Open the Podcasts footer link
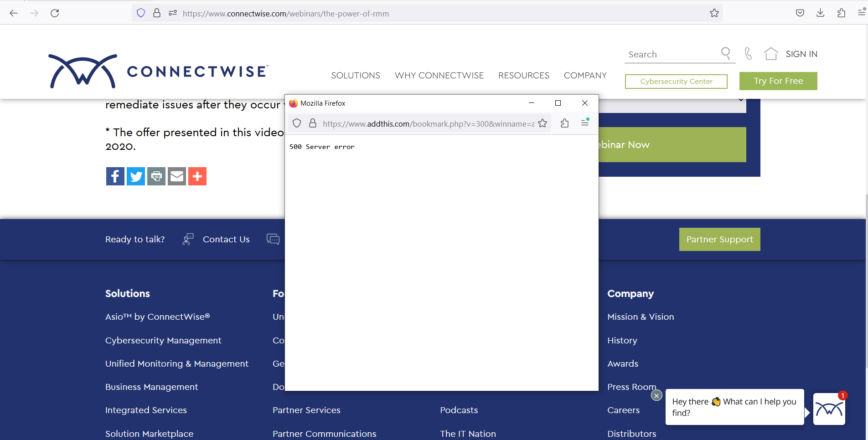Screen dimensions: 868x440 pyautogui.click(x=459, y=410)
